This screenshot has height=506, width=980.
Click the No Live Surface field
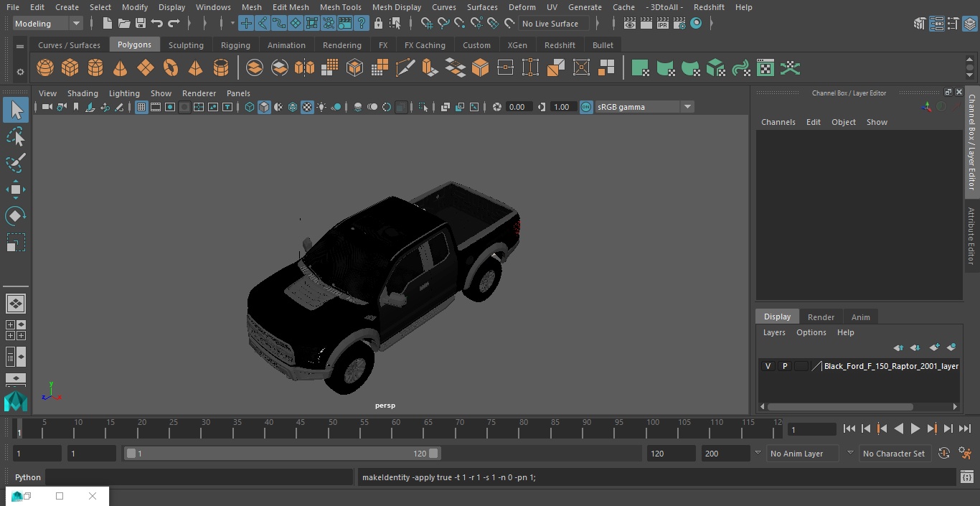554,24
